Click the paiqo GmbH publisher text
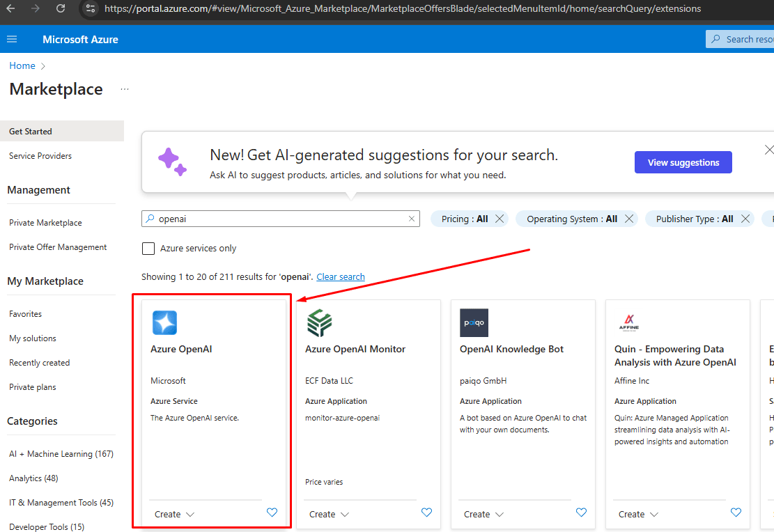 [483, 381]
